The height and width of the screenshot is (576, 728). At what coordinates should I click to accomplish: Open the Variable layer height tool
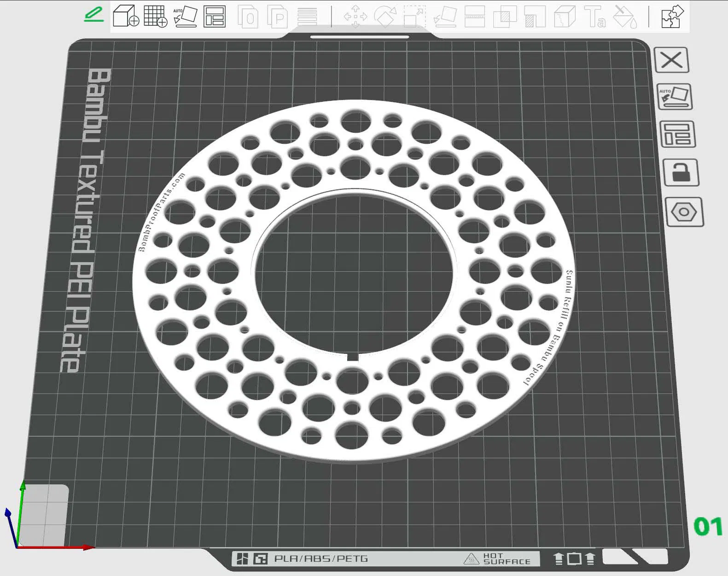(307, 17)
